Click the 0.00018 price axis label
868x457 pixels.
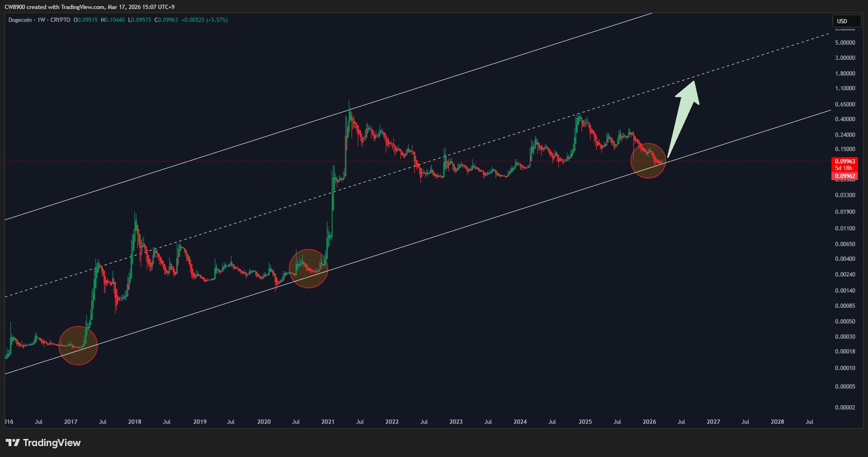(845, 352)
